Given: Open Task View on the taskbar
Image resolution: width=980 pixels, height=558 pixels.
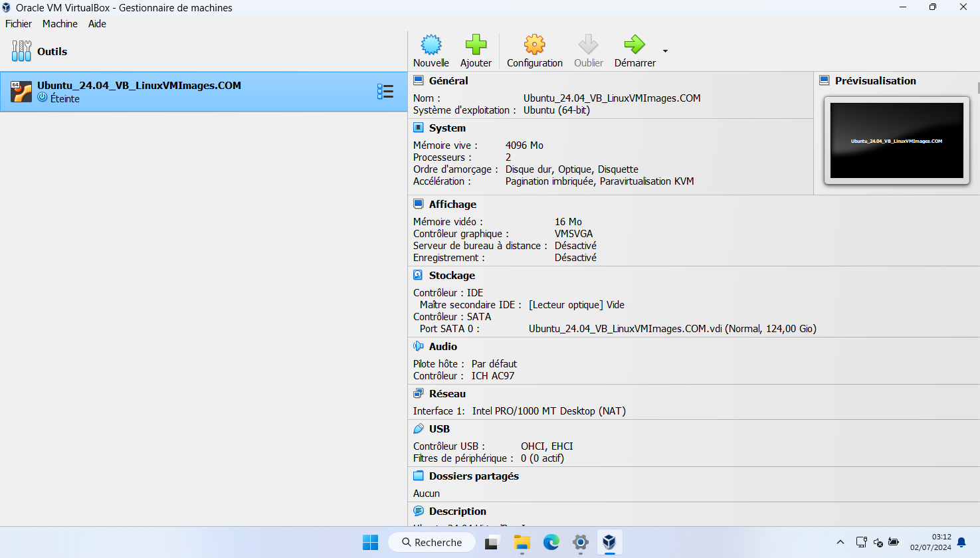Looking at the screenshot, I should click(x=492, y=542).
